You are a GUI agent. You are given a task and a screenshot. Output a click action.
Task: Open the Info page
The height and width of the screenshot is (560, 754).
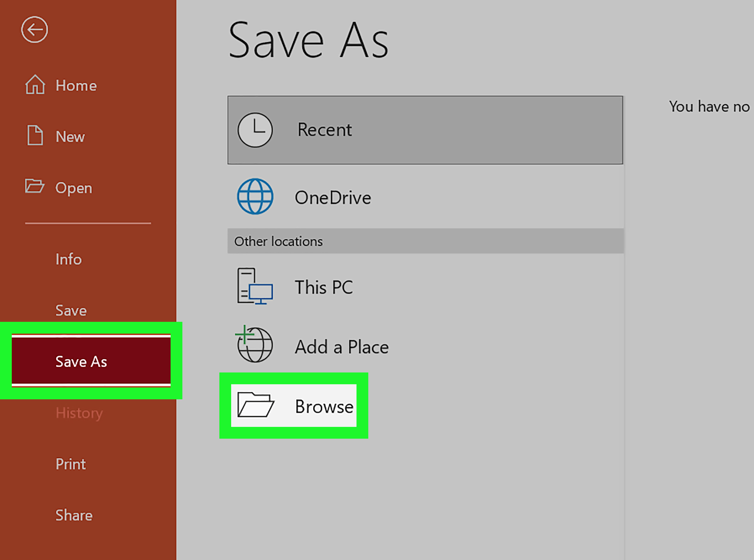(x=69, y=259)
